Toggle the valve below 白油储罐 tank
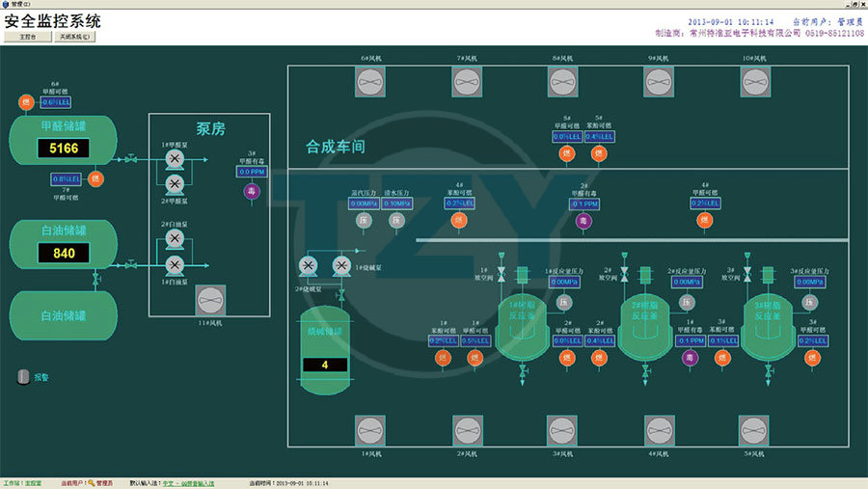 pos(95,279)
